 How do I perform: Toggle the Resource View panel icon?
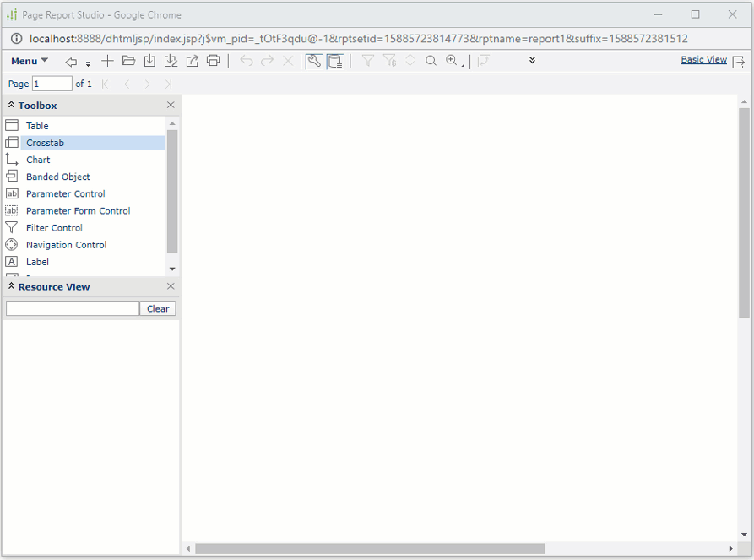coord(334,61)
